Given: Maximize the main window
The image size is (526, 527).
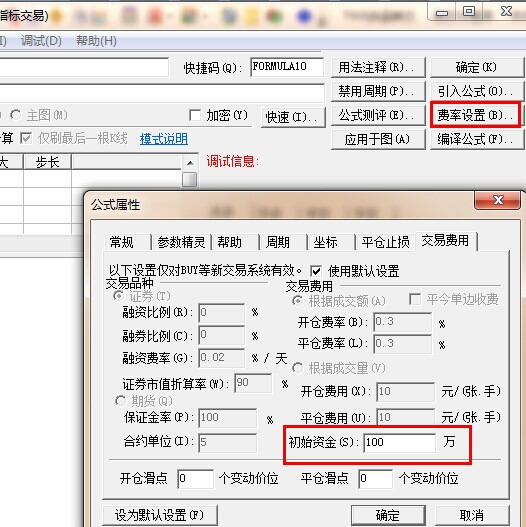Looking at the screenshot, I should click(x=469, y=11).
